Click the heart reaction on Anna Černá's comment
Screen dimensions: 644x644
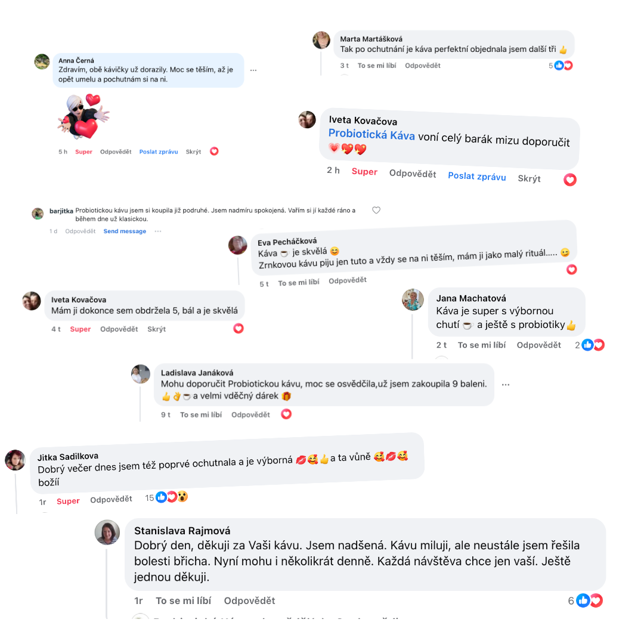(x=214, y=151)
